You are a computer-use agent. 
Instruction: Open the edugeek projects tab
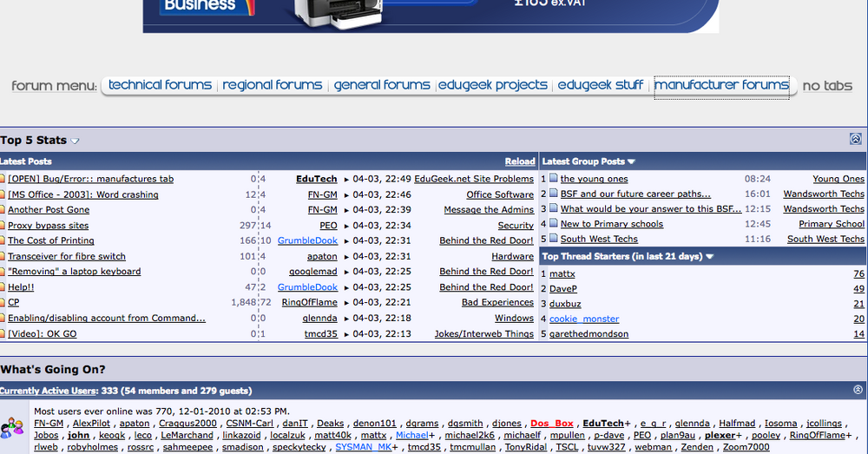493,85
